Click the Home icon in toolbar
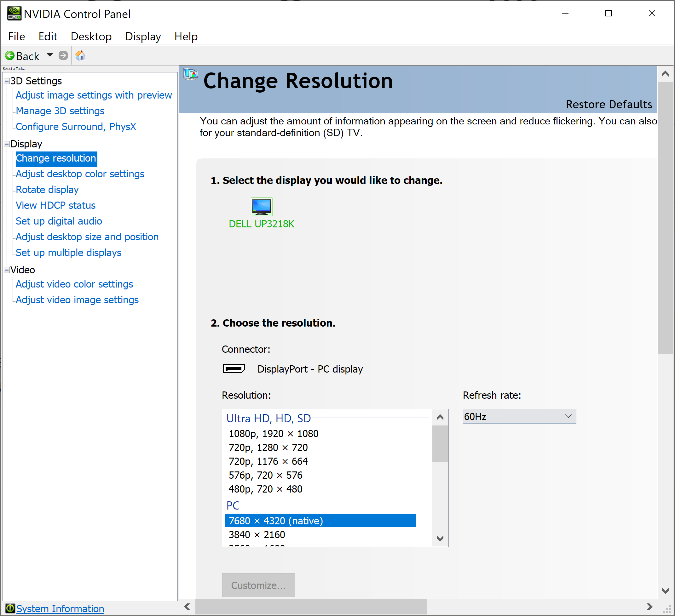 (80, 55)
